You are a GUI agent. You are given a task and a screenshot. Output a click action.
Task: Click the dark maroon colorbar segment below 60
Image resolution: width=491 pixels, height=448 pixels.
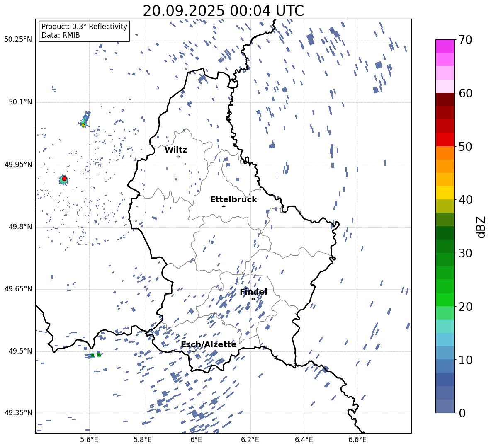pyautogui.click(x=445, y=100)
